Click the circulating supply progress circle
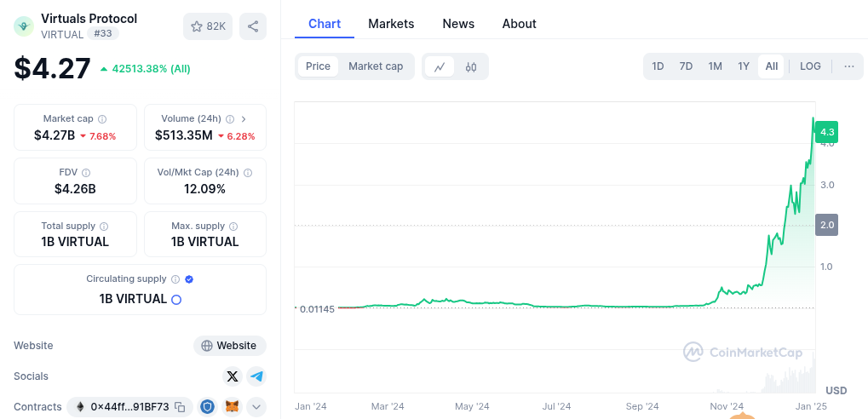This screenshot has width=868, height=419. (x=176, y=300)
